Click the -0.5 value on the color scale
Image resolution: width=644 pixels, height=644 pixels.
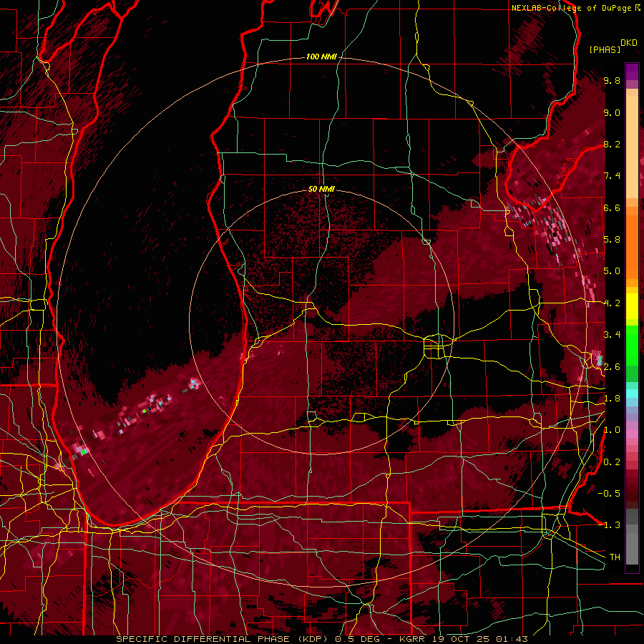tap(609, 494)
